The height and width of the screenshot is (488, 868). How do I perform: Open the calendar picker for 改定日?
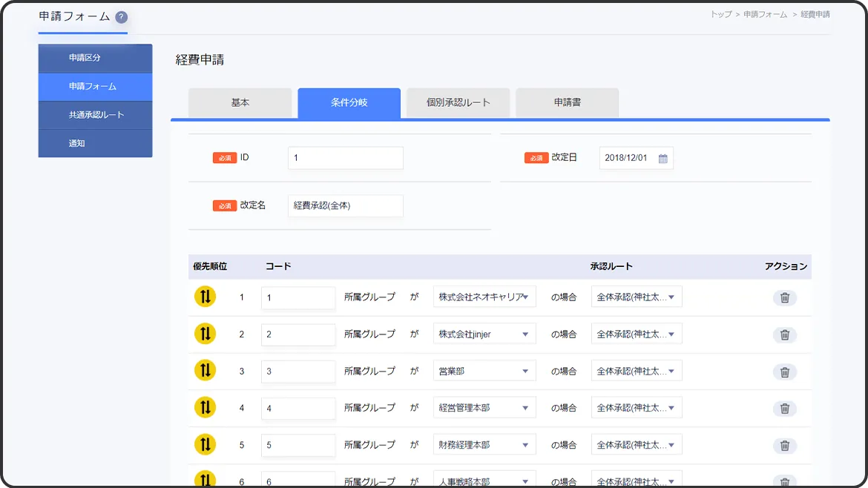tap(662, 158)
